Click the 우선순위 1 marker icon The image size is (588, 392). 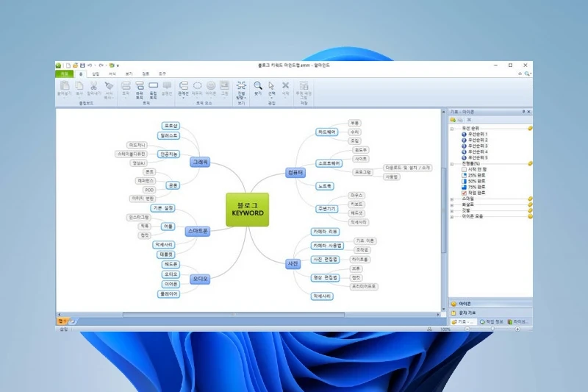click(464, 134)
